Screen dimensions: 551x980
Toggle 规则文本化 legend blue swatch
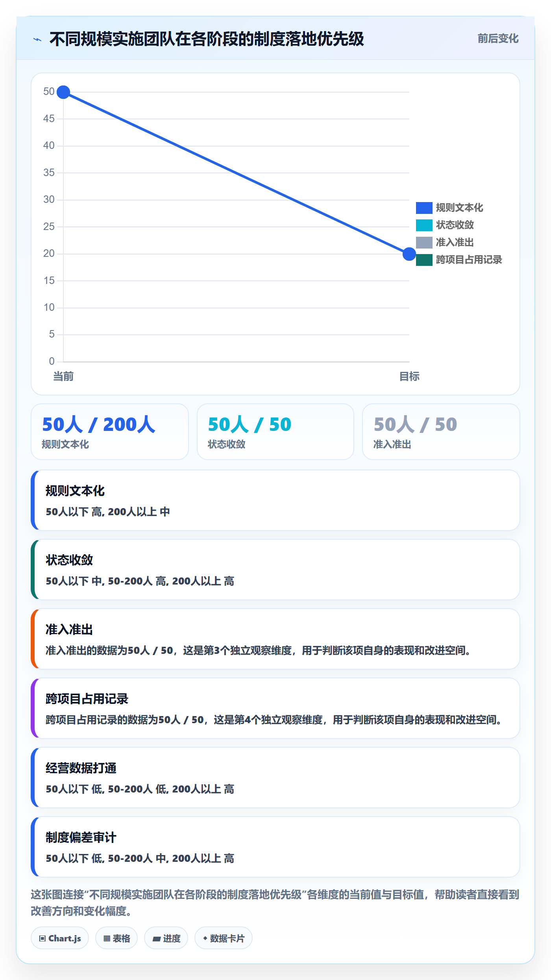tap(424, 208)
